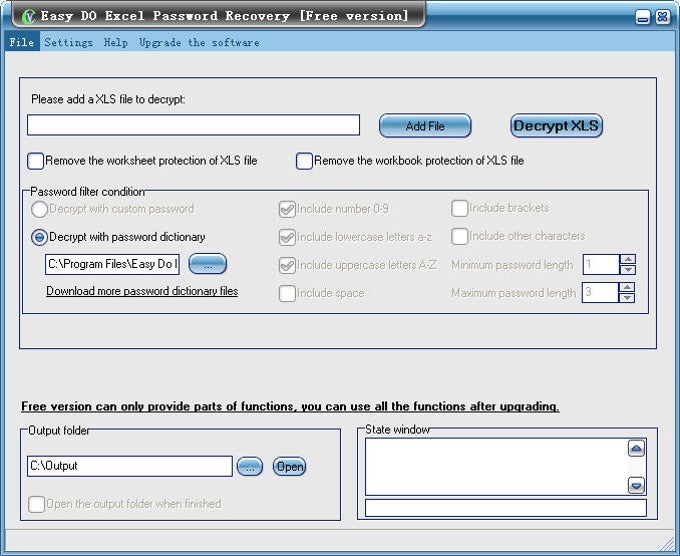Toggle Open the output folder when finished
Viewport: 680px width, 556px height.
point(36,504)
